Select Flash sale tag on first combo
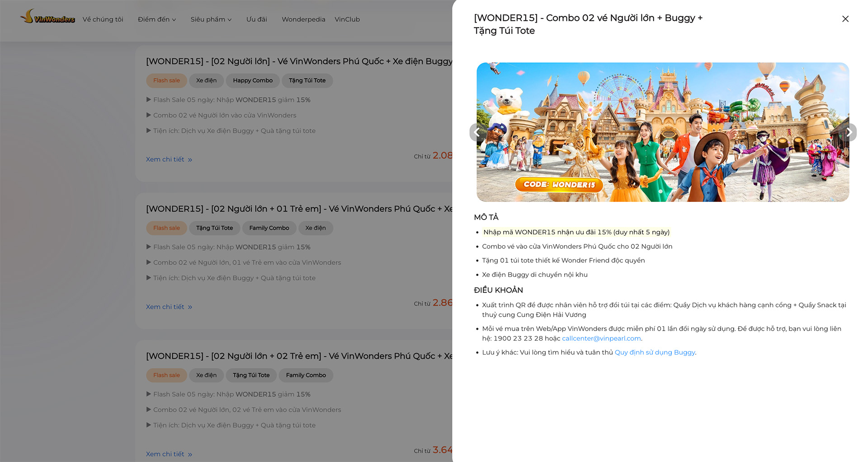This screenshot has width=868, height=462. tap(166, 80)
